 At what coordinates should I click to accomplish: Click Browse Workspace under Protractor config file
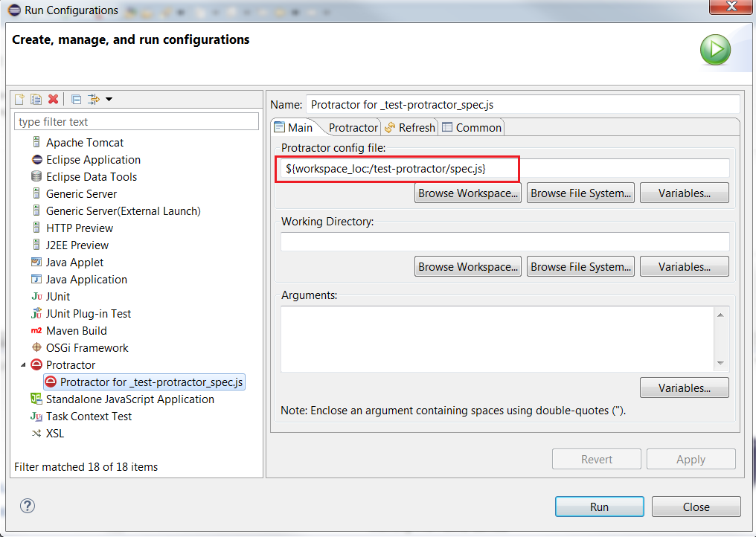coord(467,193)
